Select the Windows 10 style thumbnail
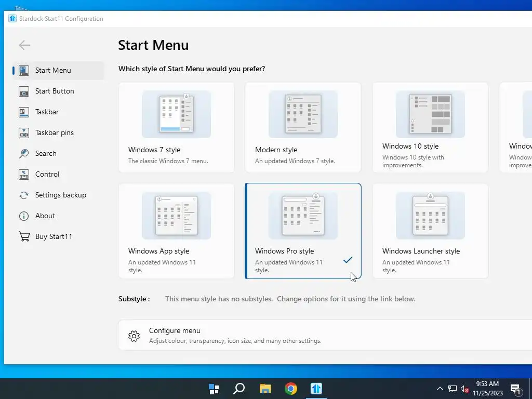532x399 pixels. click(x=430, y=114)
